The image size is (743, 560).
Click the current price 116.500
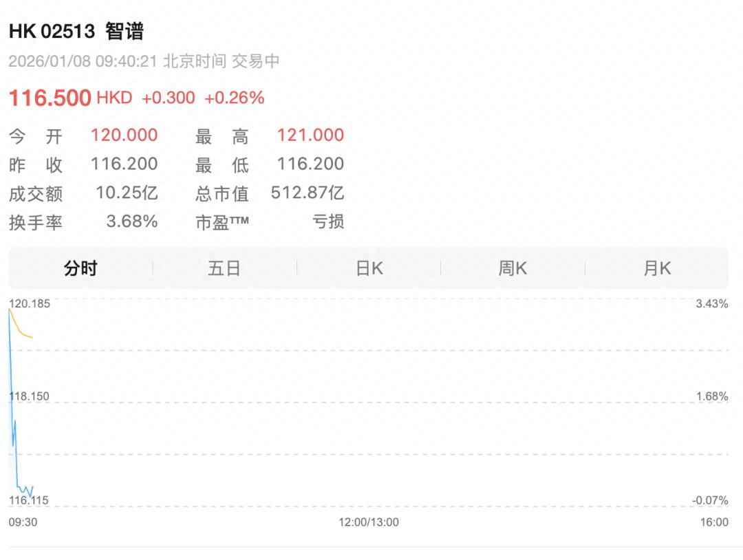tap(50, 98)
